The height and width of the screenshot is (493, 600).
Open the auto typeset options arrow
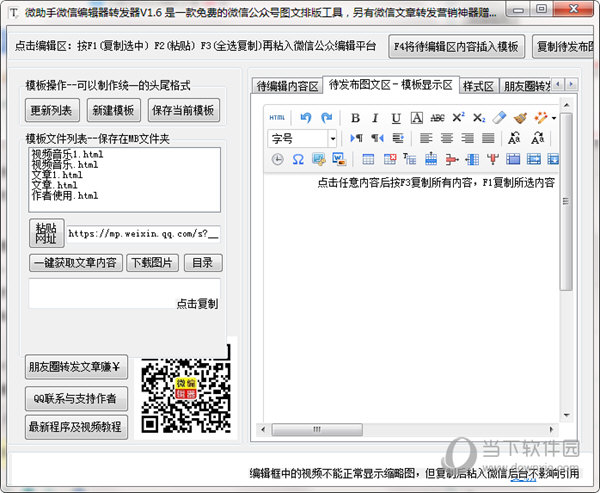coord(554,118)
